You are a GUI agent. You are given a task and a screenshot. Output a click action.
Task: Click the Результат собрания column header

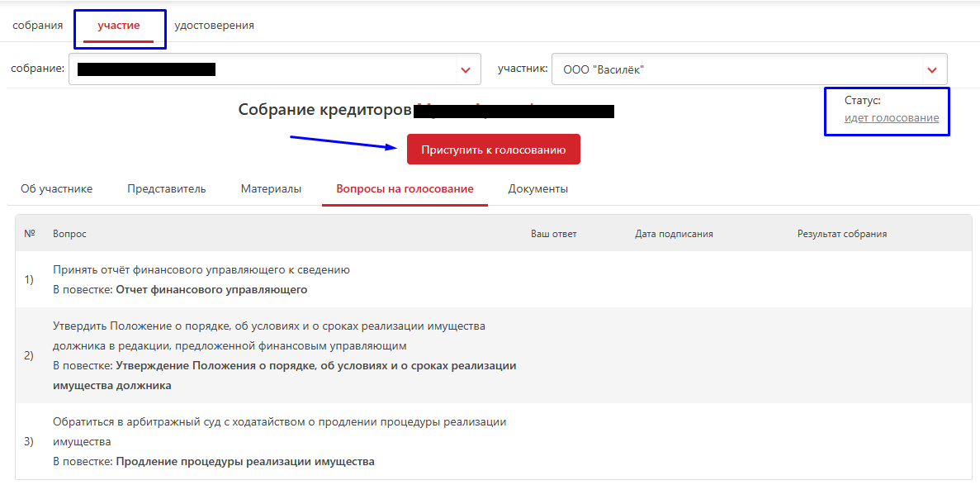pos(842,234)
